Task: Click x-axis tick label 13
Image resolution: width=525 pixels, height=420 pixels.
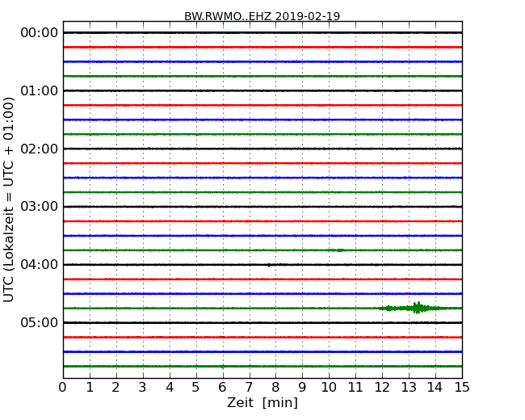Action: (409, 387)
